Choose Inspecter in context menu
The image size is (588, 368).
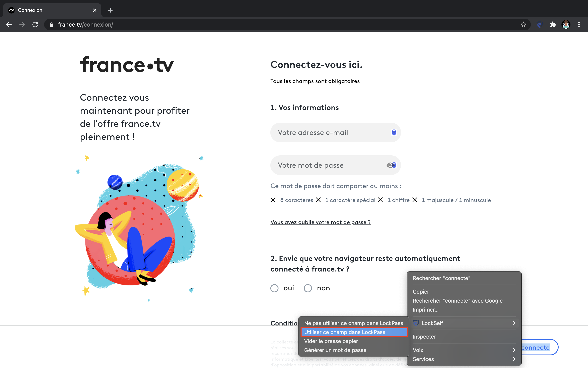(x=464, y=337)
